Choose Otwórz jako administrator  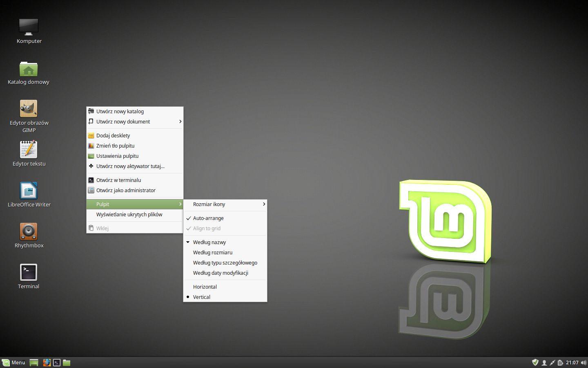(135, 190)
